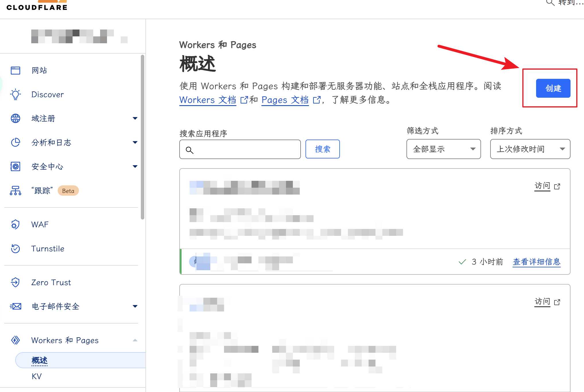
Task: Click the 电子邮件安全 envelope icon
Action: pos(15,306)
